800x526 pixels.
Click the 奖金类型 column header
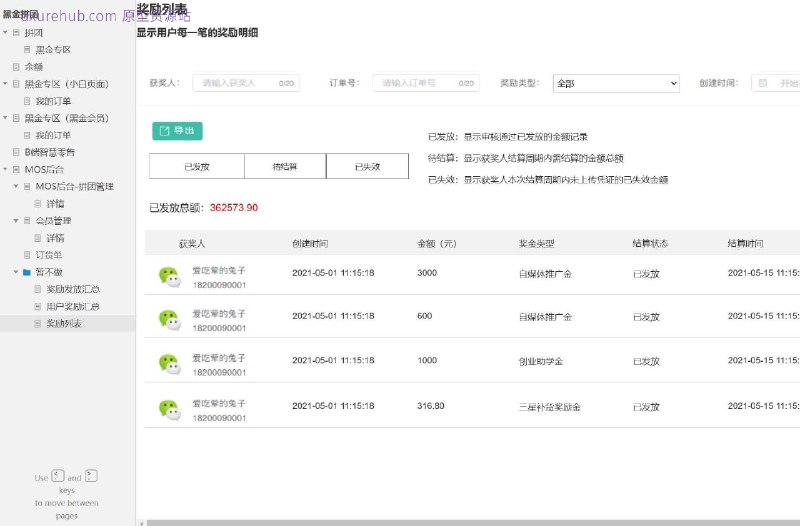536,243
